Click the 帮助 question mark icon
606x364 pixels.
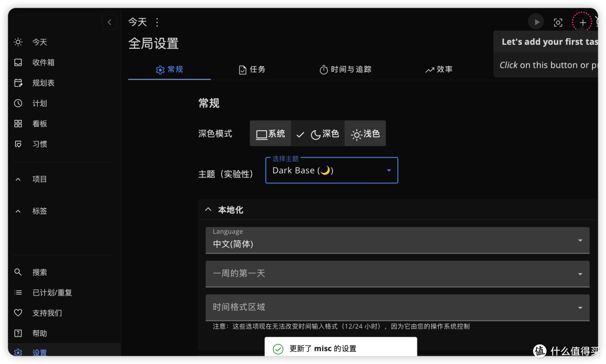18,333
